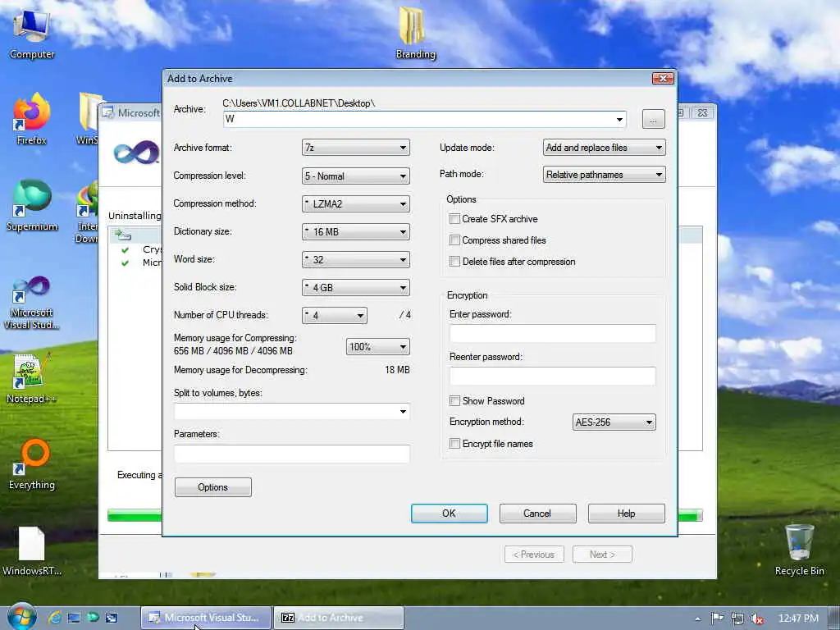Screen dimensions: 840x630
Task: Open Compression method LZMA2 dropdown
Action: coord(356,203)
